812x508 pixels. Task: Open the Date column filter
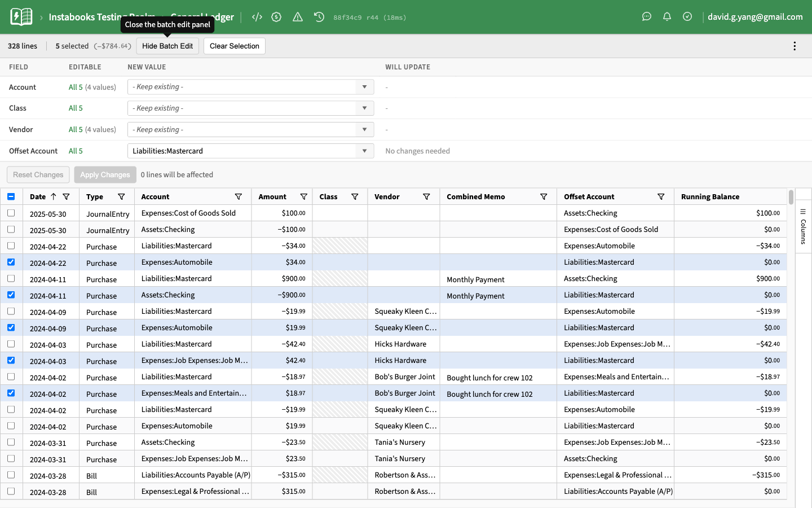pyautogui.click(x=67, y=196)
